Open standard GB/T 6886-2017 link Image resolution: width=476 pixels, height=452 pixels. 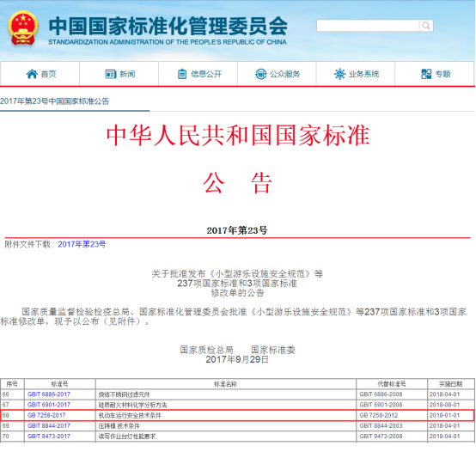49,394
